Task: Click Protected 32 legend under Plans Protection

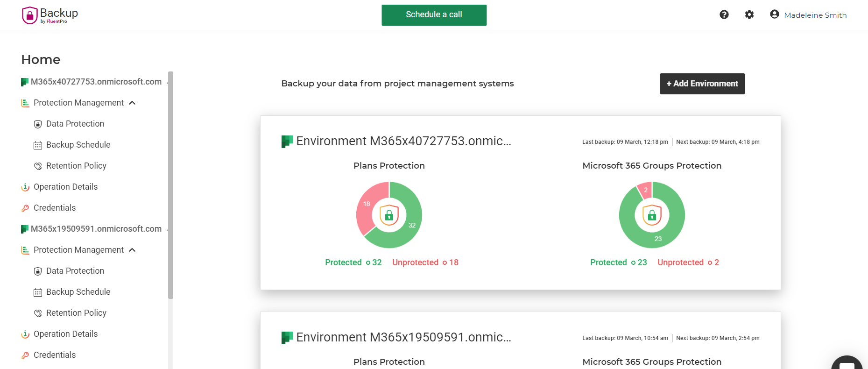Action: point(353,263)
